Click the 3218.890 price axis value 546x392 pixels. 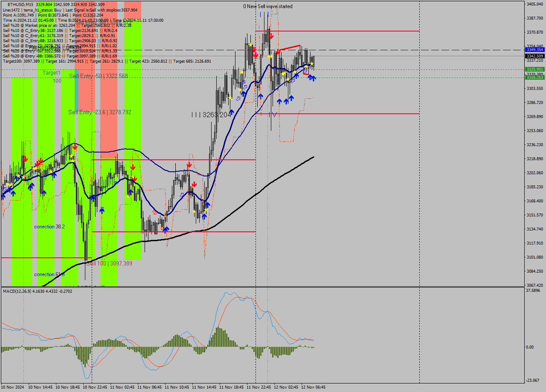tap(534, 159)
